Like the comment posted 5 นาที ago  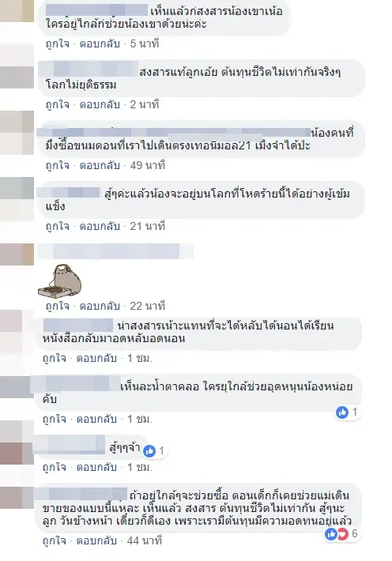click(x=57, y=43)
